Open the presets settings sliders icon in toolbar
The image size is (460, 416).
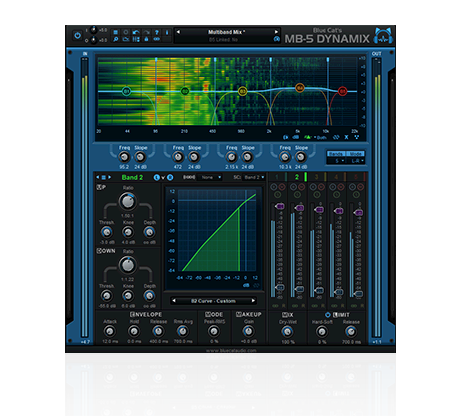coord(136,39)
